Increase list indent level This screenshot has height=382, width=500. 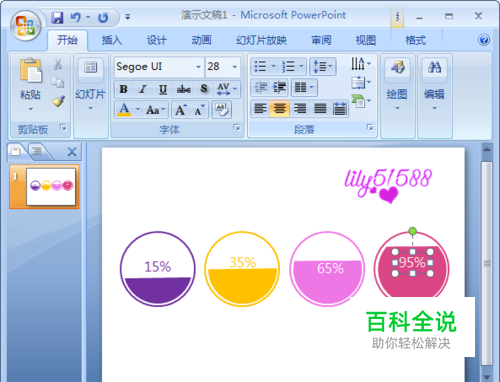pos(279,88)
